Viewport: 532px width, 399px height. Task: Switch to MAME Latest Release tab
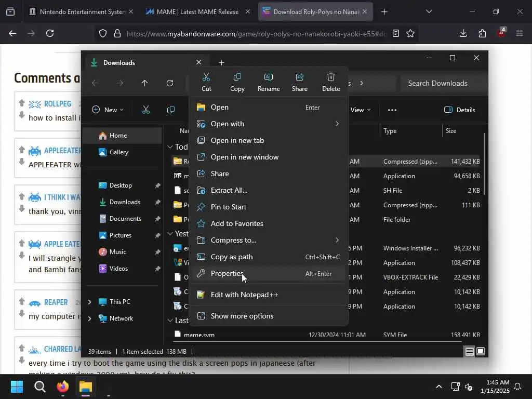coord(198,12)
